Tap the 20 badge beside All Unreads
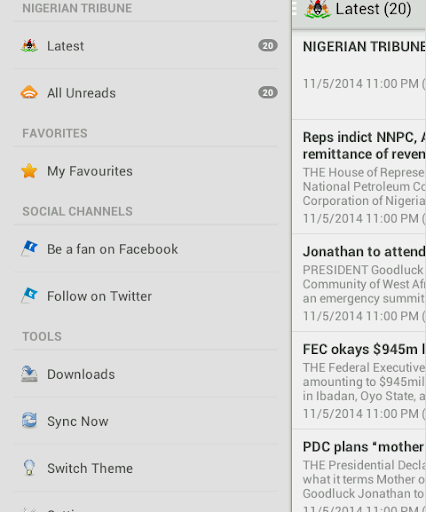Screen dimensions: 426x512 (x=268, y=93)
